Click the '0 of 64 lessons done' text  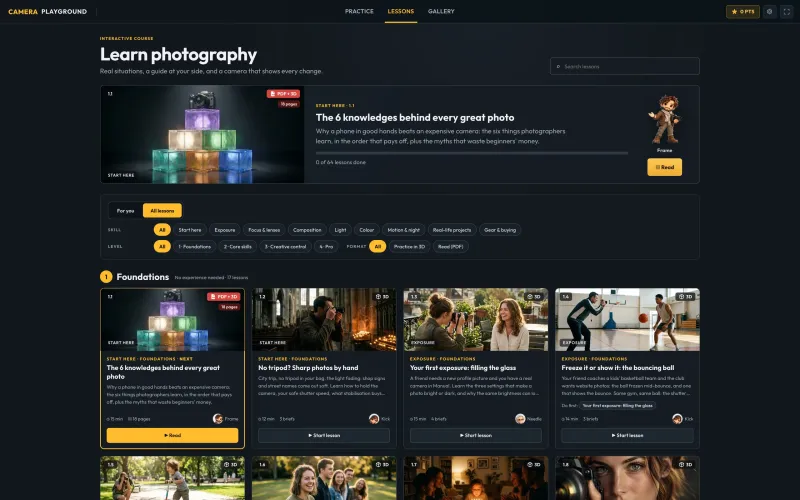pyautogui.click(x=341, y=162)
